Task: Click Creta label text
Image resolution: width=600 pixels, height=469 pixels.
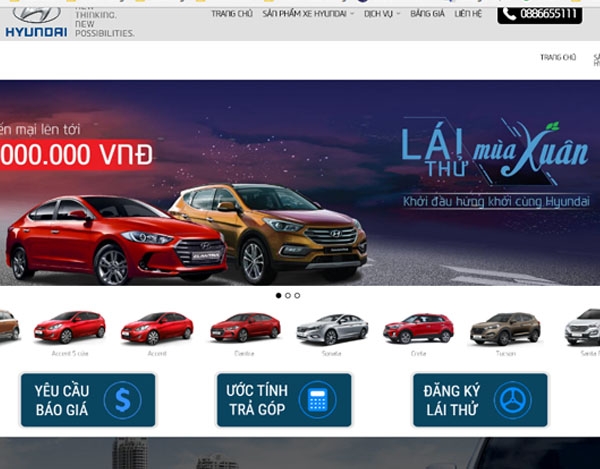Action: pos(418,353)
